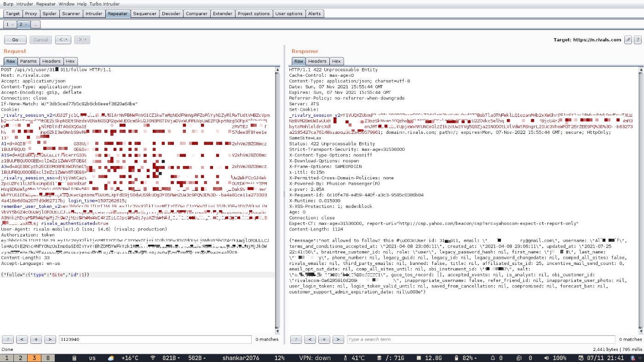Image resolution: width=644 pixels, height=362 pixels.
Task: Select response Raw view tab
Action: [299, 61]
